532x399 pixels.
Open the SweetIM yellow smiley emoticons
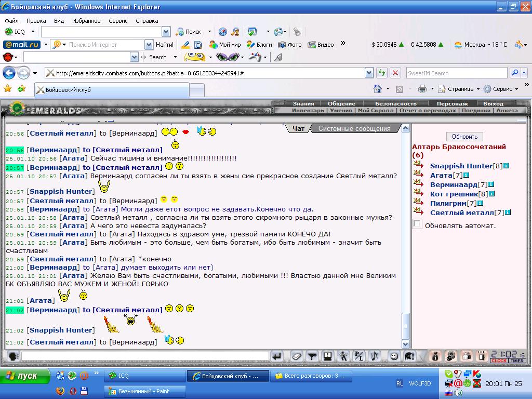tap(194, 57)
